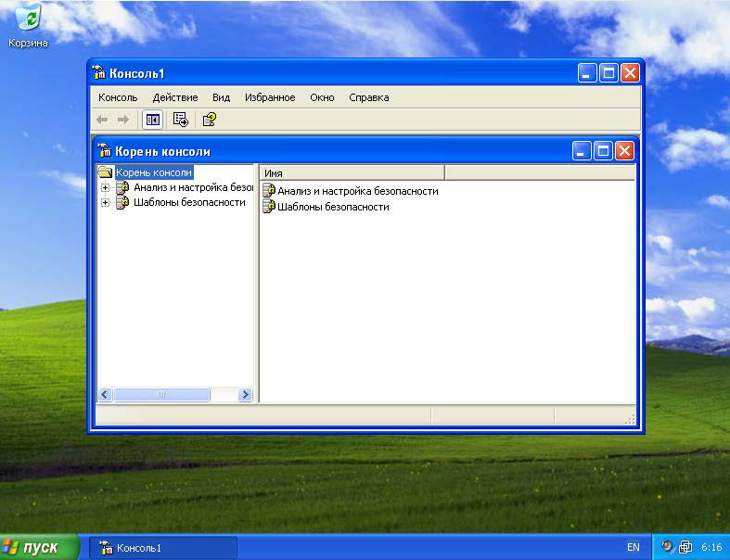Click tree pane scrollbar left arrow
Screen dimensions: 730x560
[x=105, y=394]
